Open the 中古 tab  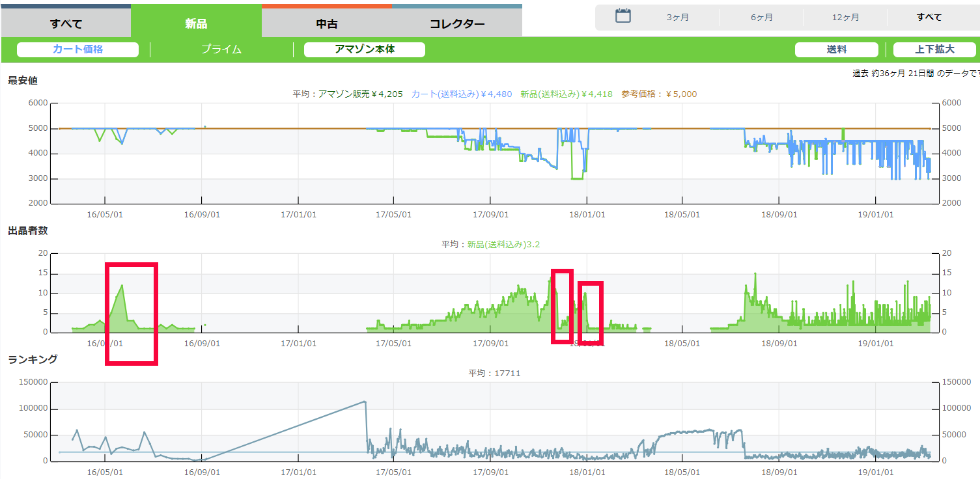click(x=327, y=24)
